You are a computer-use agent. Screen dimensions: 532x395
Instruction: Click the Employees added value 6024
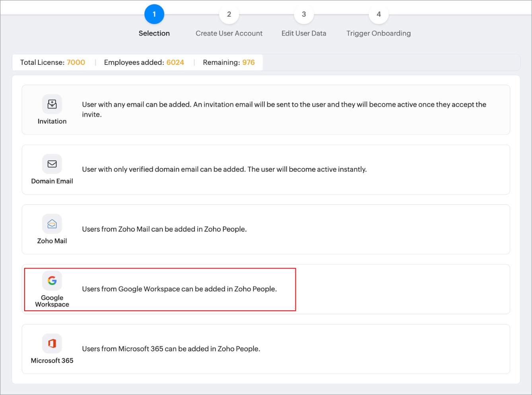coord(175,62)
